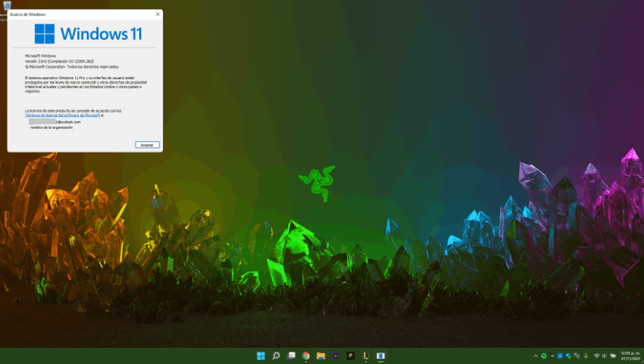Open the Wi-Fi network tray icon

[597, 356]
